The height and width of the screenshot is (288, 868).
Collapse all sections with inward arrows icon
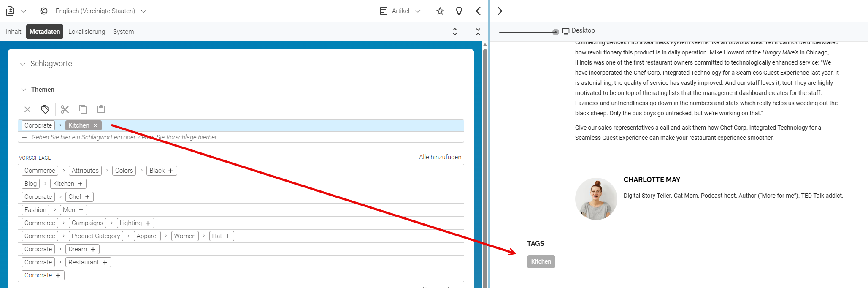pos(478,32)
